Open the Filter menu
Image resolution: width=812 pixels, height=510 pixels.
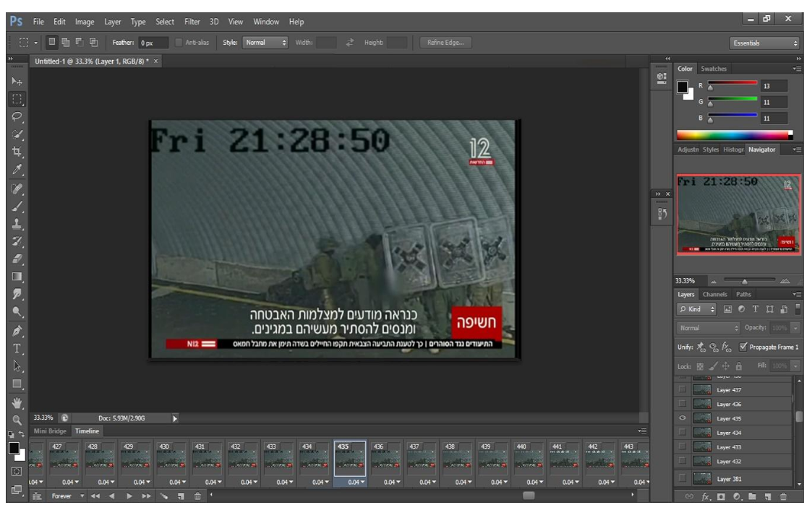192,22
